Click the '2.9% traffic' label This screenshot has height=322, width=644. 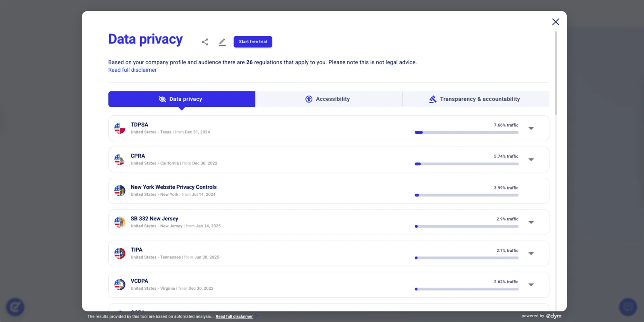pos(507,219)
